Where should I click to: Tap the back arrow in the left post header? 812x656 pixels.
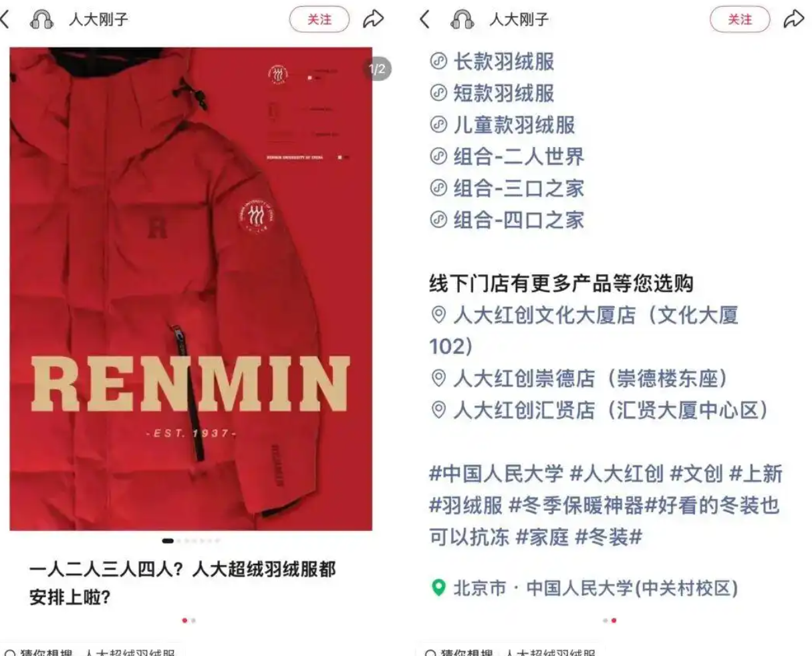click(5, 19)
